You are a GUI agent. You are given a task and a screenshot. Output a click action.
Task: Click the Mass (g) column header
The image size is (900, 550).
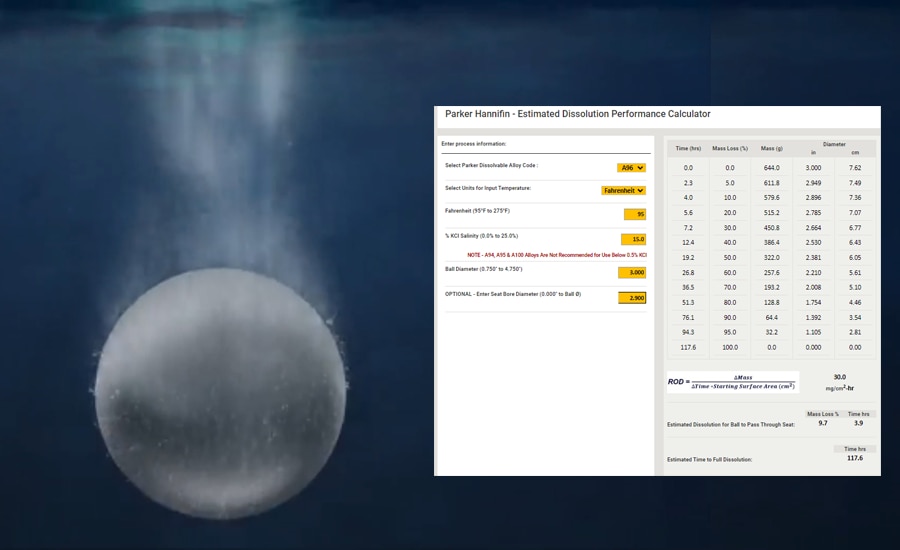coord(771,148)
